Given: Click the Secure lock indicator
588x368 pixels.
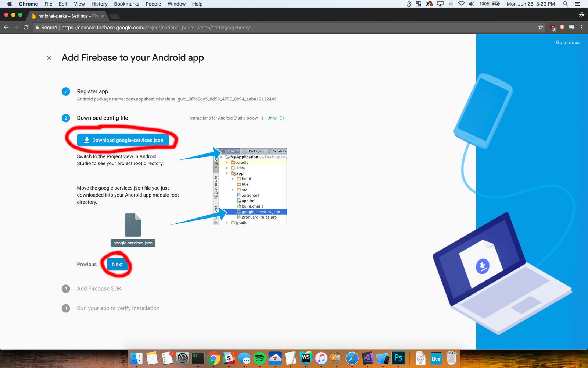Looking at the screenshot, I should coord(46,28).
